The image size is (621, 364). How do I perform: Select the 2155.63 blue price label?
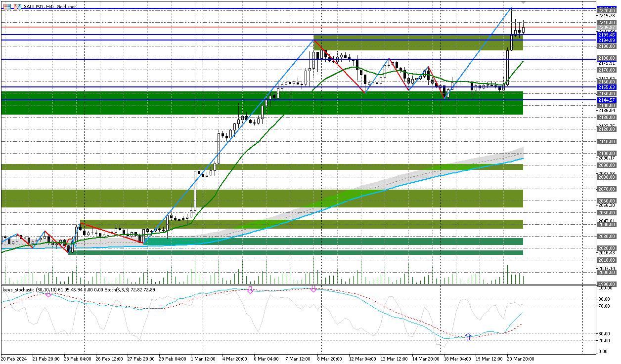click(x=606, y=87)
